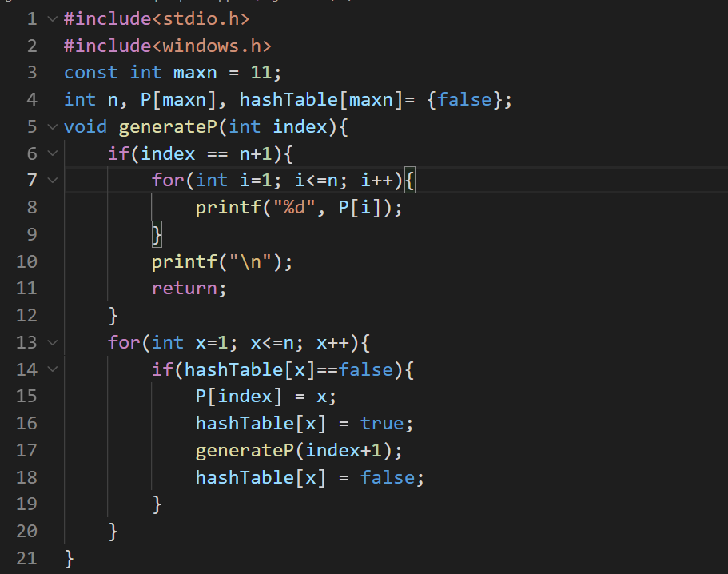Viewport: 728px width, 574px height.
Task: Collapse the fold chevron on line 1
Action: point(53,19)
